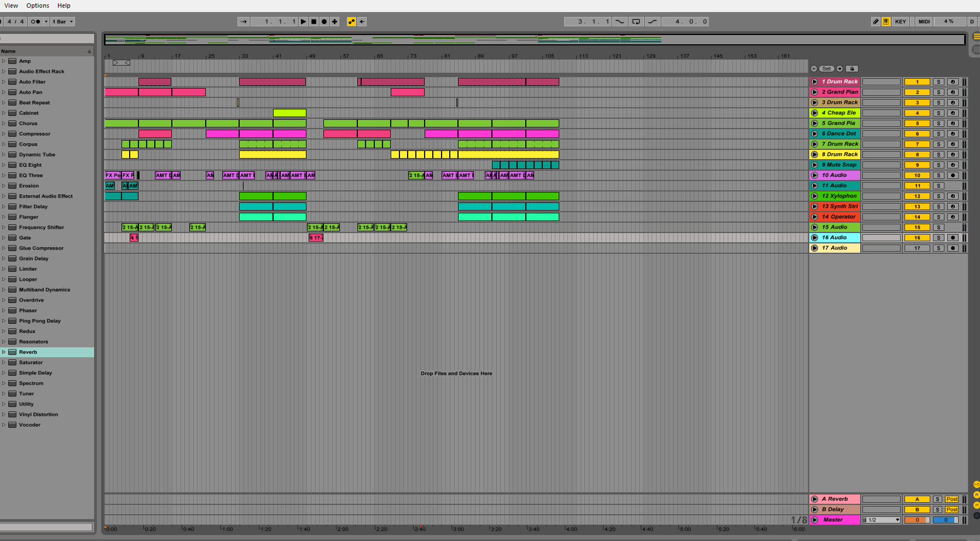The image size is (980, 541).
Task: Show Mixer with the M button
Action: point(977,505)
